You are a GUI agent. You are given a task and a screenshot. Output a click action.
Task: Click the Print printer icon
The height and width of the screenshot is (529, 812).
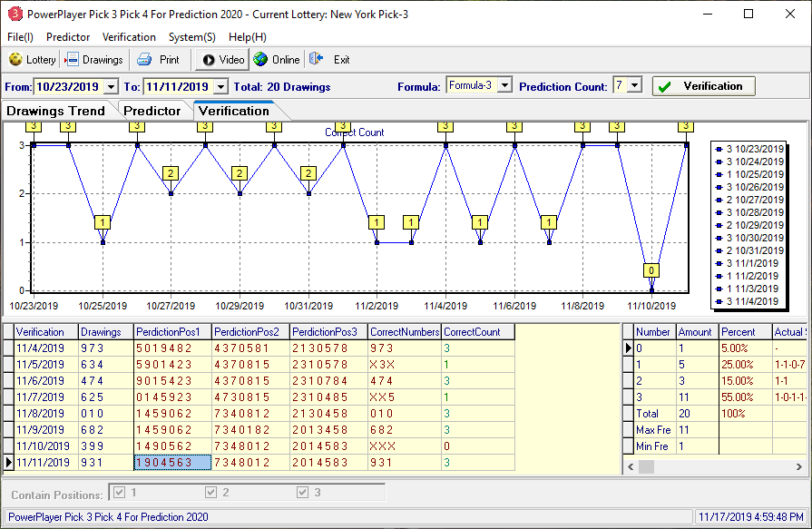(x=144, y=60)
